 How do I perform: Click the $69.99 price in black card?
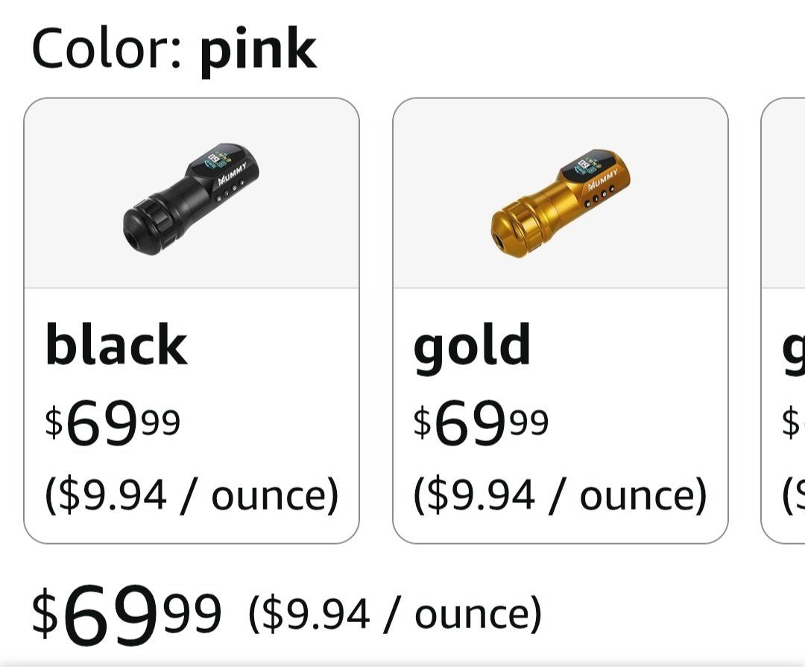click(113, 423)
